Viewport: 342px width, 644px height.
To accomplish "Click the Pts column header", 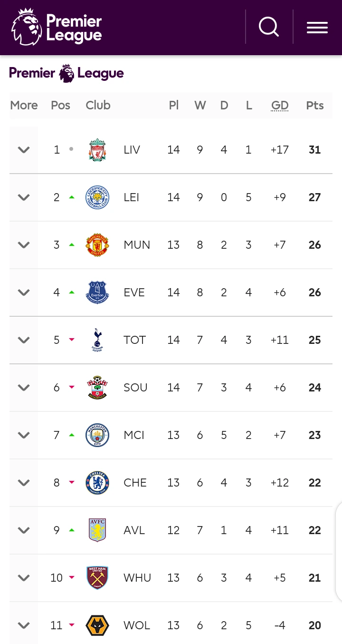I will (x=314, y=106).
